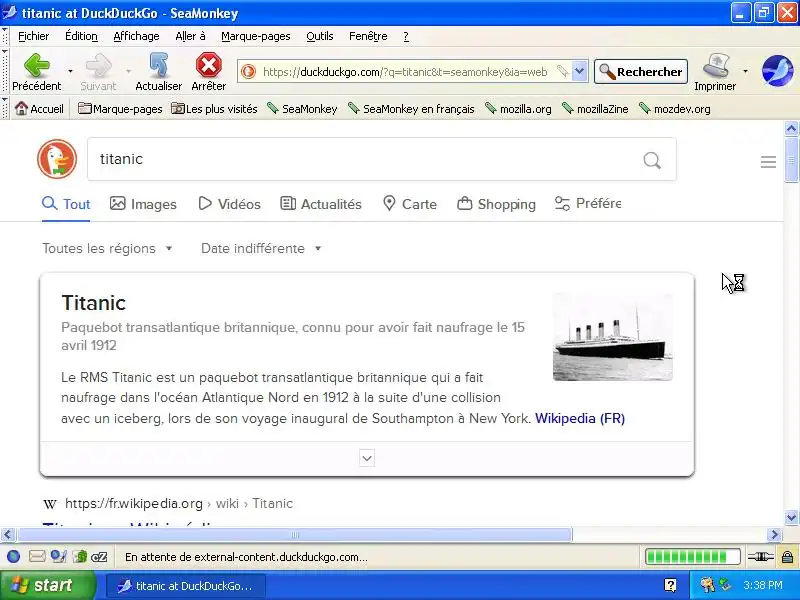This screenshot has height=600, width=800.
Task: Open the Outils menu
Action: pyautogui.click(x=320, y=36)
